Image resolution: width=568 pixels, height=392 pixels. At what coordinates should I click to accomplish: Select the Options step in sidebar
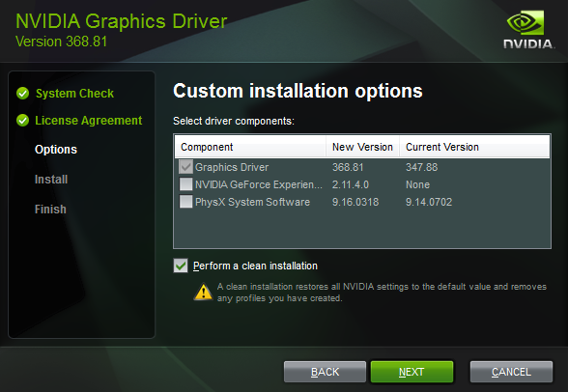click(x=56, y=150)
